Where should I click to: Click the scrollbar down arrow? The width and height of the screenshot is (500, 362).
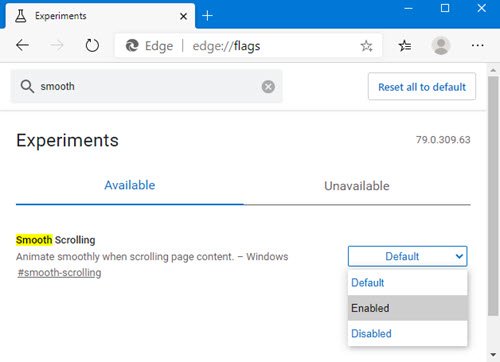(x=493, y=355)
